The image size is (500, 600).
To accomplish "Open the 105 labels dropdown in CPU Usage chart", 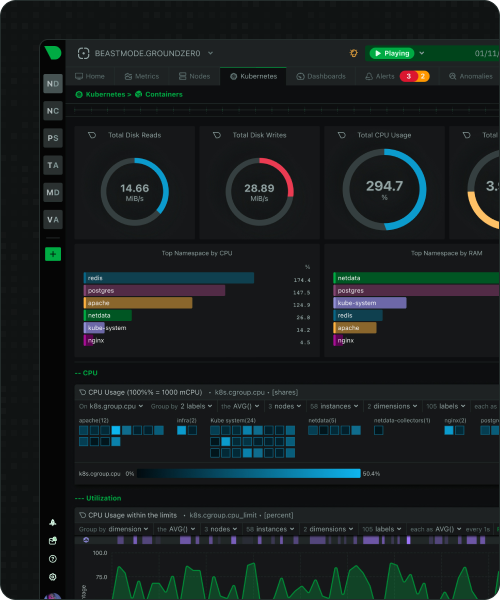I will [x=446, y=406].
